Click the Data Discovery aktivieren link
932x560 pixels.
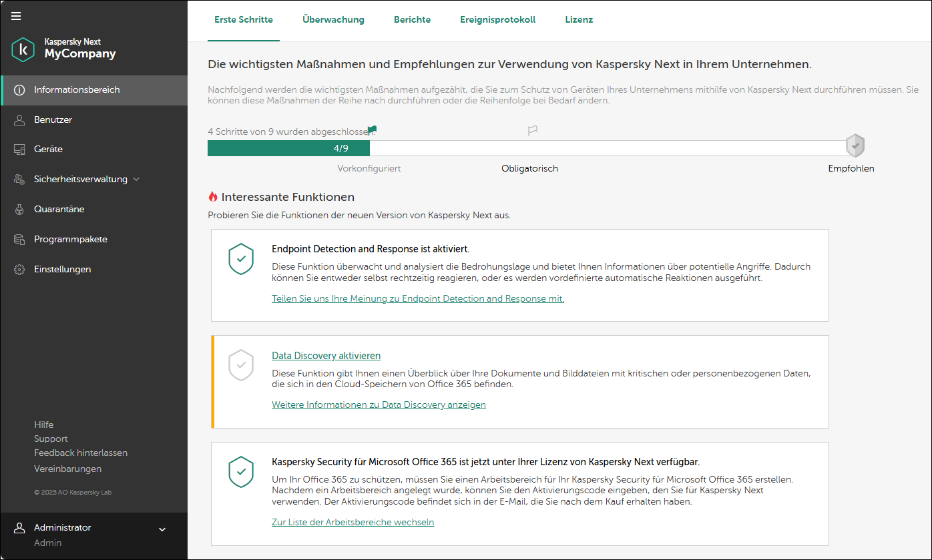[x=326, y=356]
